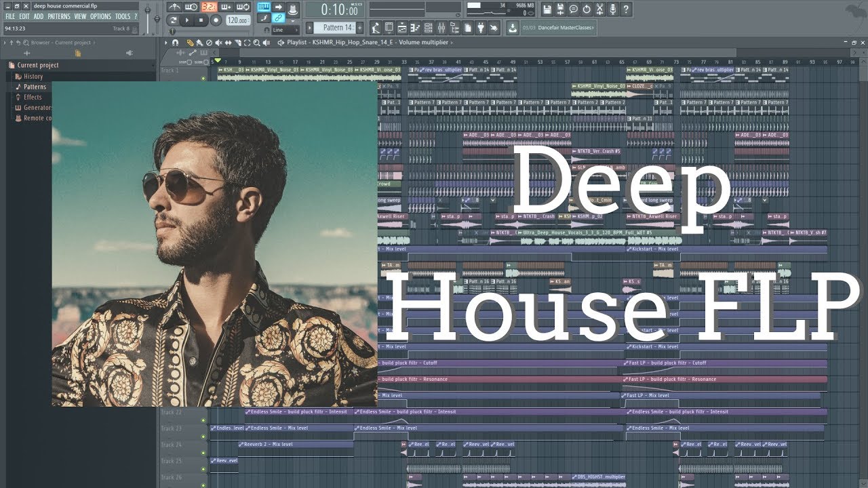
Task: Toggle the 3-2-1 countdown before recording
Action: (208, 7)
